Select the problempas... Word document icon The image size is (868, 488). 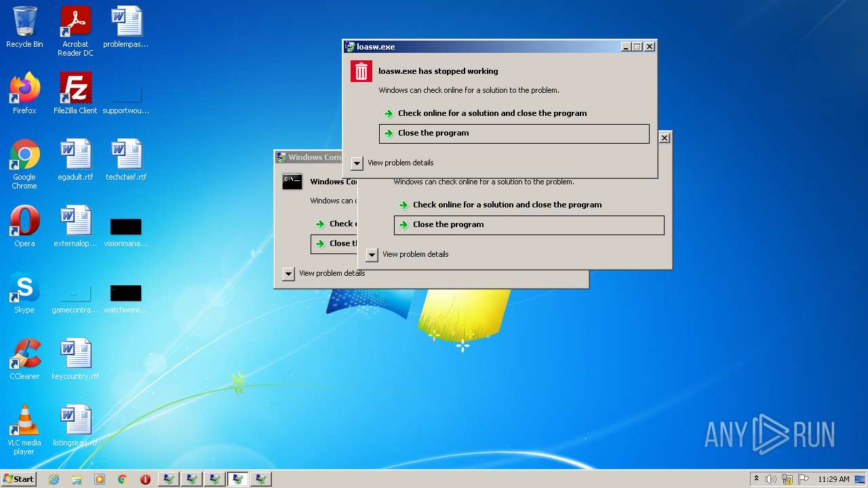(x=126, y=28)
